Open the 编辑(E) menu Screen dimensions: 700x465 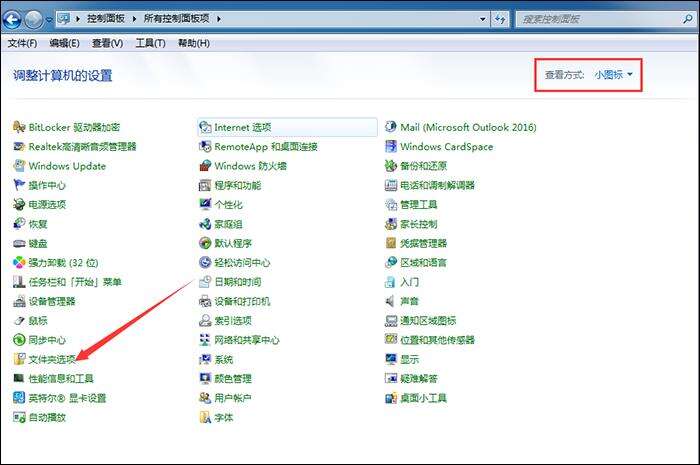point(64,43)
